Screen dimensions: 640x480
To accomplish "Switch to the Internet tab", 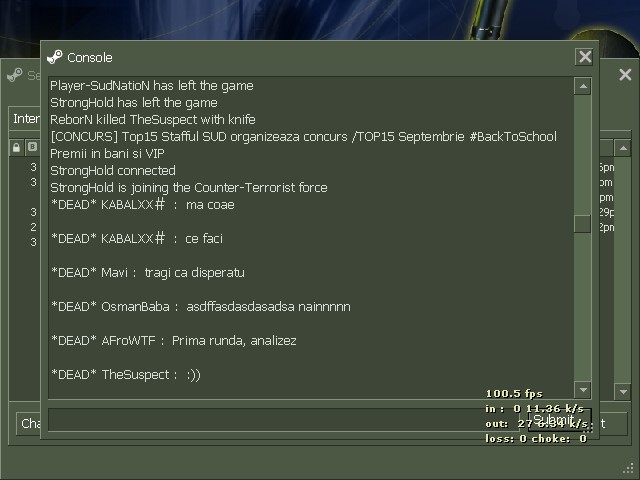I will 25,119.
